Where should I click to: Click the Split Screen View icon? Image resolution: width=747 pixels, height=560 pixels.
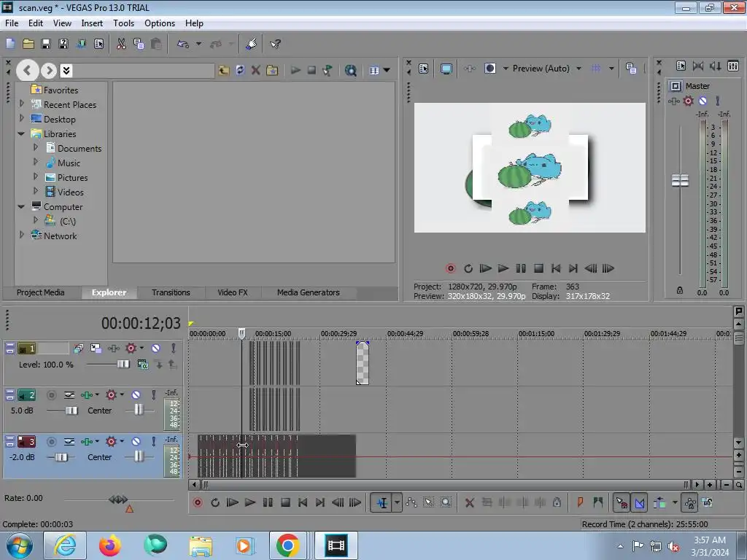pyautogui.click(x=490, y=69)
